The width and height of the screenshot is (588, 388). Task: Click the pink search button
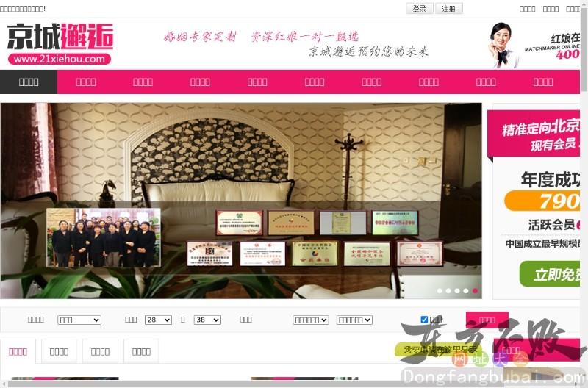pos(487,320)
